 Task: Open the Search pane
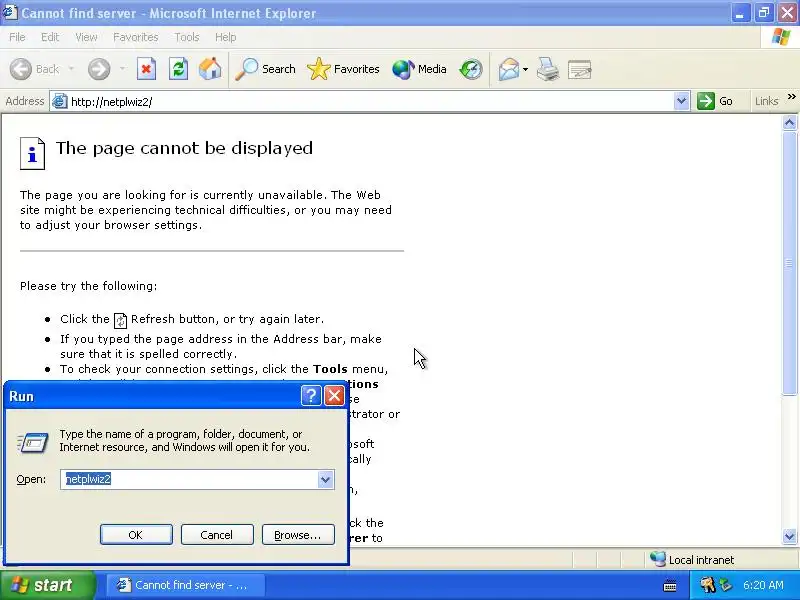point(265,69)
